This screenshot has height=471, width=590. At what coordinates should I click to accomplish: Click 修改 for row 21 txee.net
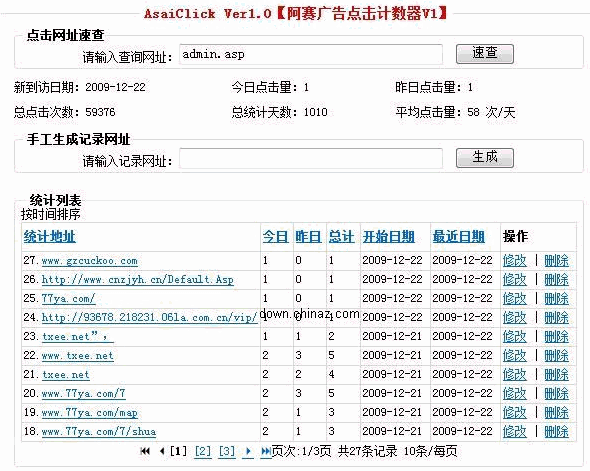click(x=514, y=374)
